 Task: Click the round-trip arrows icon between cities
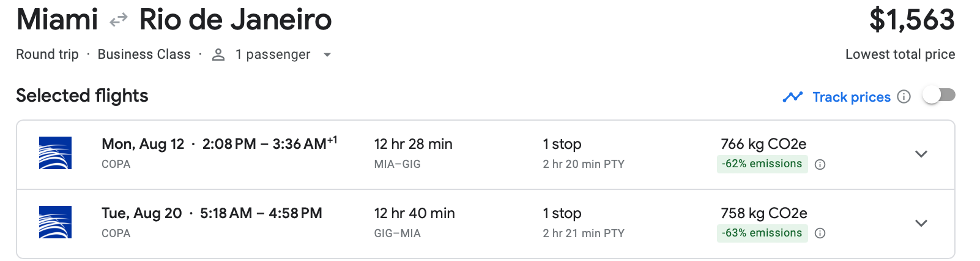point(118,21)
